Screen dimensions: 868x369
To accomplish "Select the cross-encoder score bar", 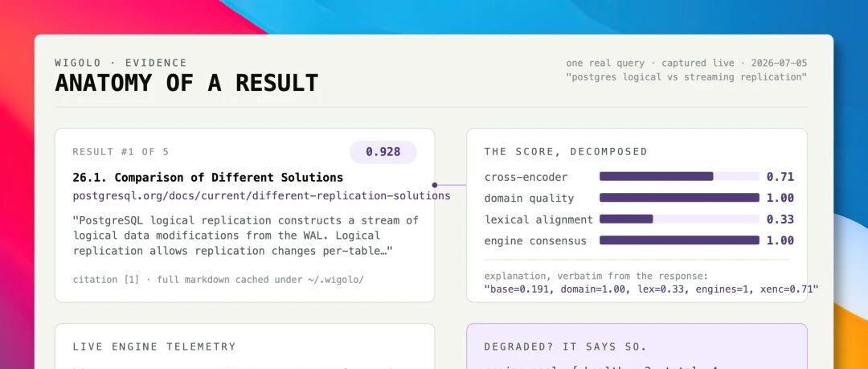I will [679, 177].
